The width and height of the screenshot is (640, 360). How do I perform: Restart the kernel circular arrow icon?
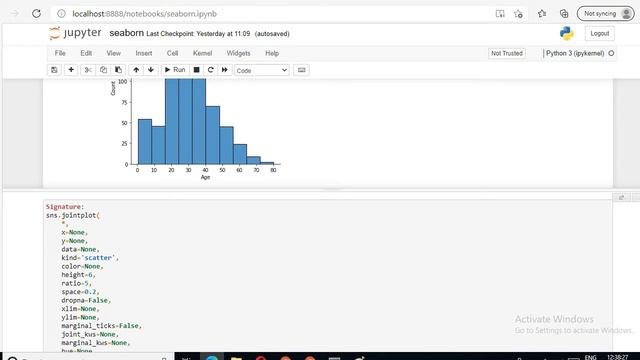point(211,70)
